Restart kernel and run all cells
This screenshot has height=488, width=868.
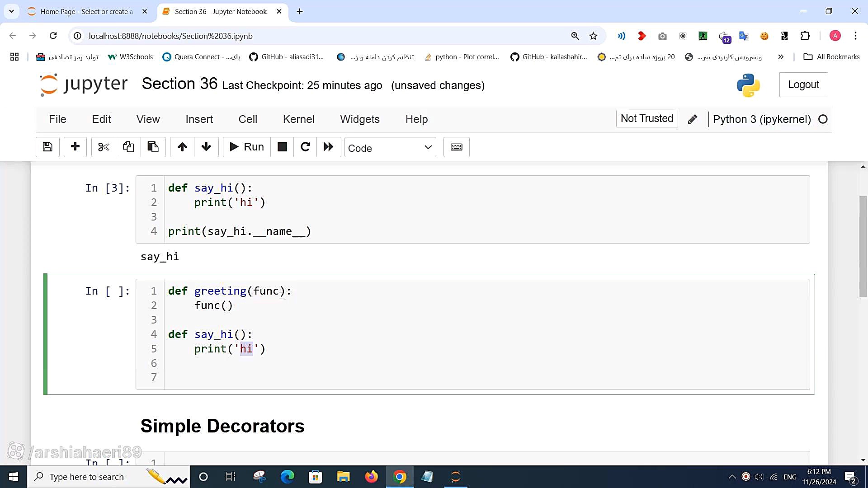coord(329,147)
